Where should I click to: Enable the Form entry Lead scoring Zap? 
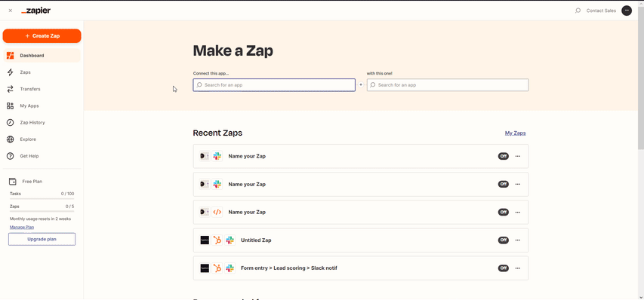pos(503,268)
